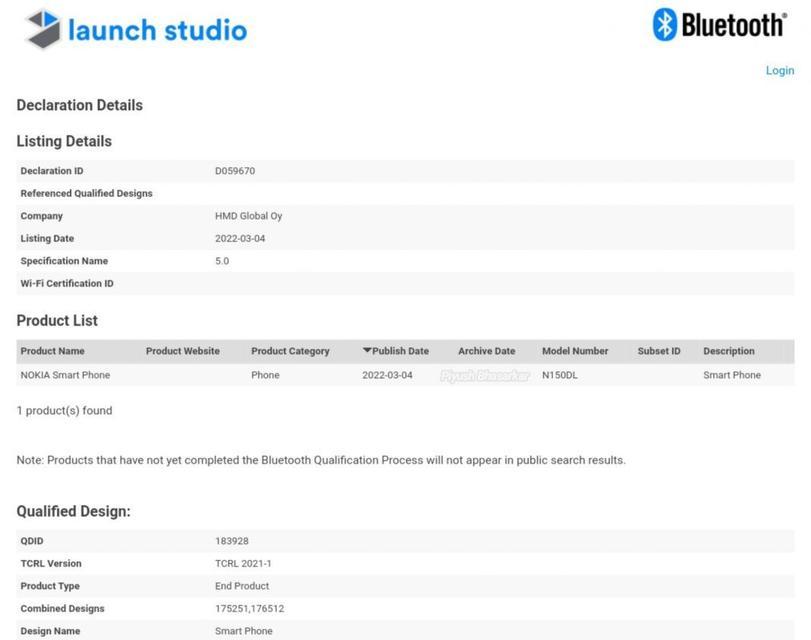Click the Bluetooth logo icon

pos(665,24)
